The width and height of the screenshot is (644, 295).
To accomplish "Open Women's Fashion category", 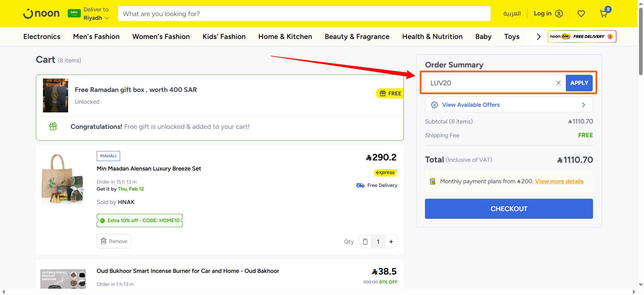I will (x=161, y=37).
